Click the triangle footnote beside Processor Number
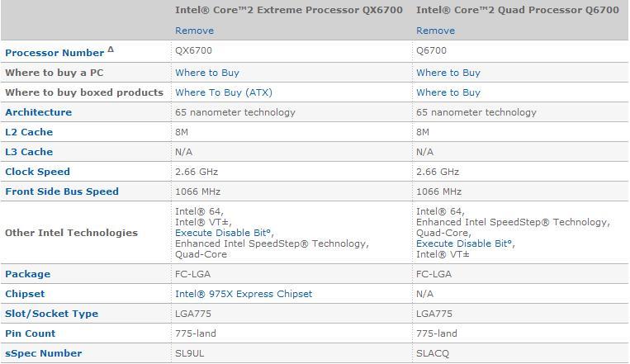 pyautogui.click(x=111, y=50)
